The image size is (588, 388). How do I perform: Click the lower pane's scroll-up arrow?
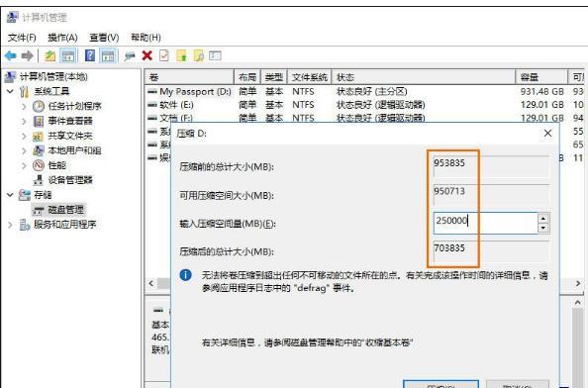point(578,302)
